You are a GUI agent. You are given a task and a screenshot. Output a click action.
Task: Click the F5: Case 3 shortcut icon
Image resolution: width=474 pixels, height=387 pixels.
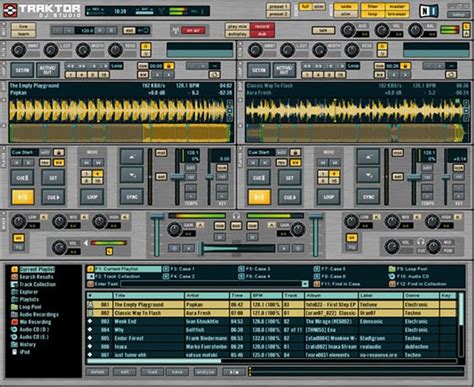(241, 269)
